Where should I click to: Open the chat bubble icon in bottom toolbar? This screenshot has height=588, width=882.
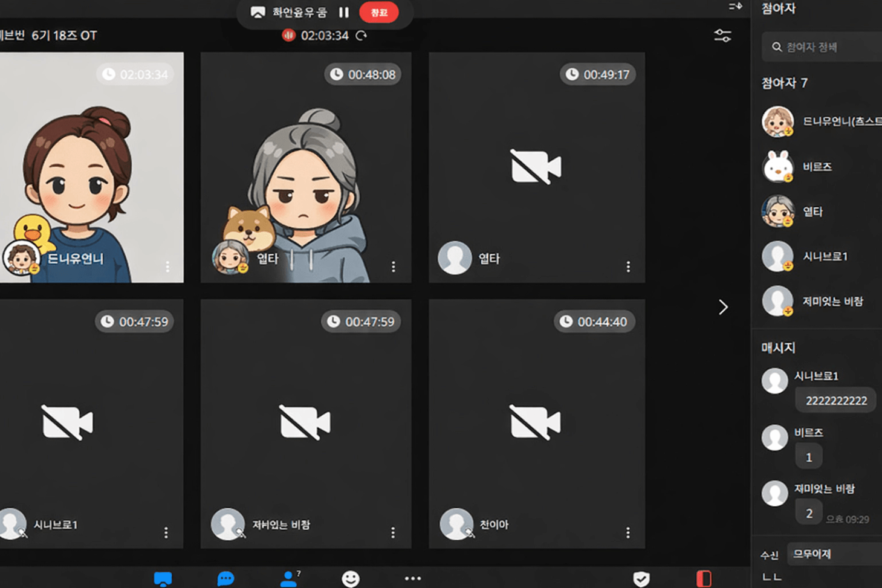pos(225,579)
